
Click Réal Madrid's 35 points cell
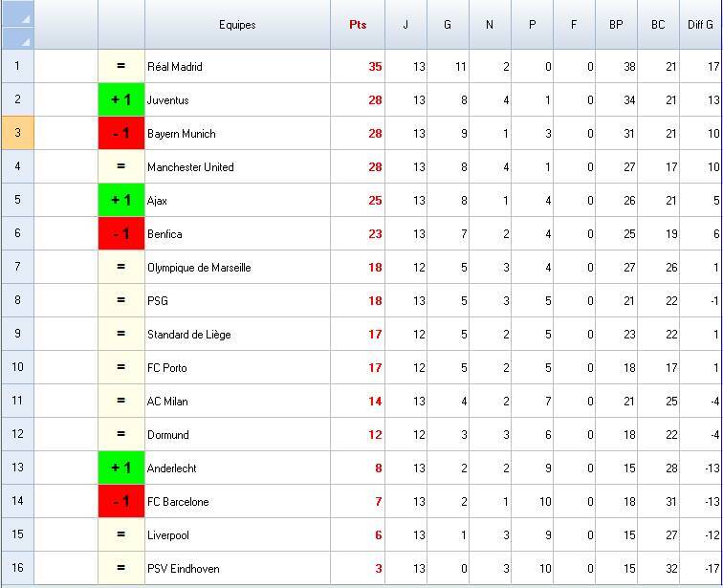click(x=358, y=67)
